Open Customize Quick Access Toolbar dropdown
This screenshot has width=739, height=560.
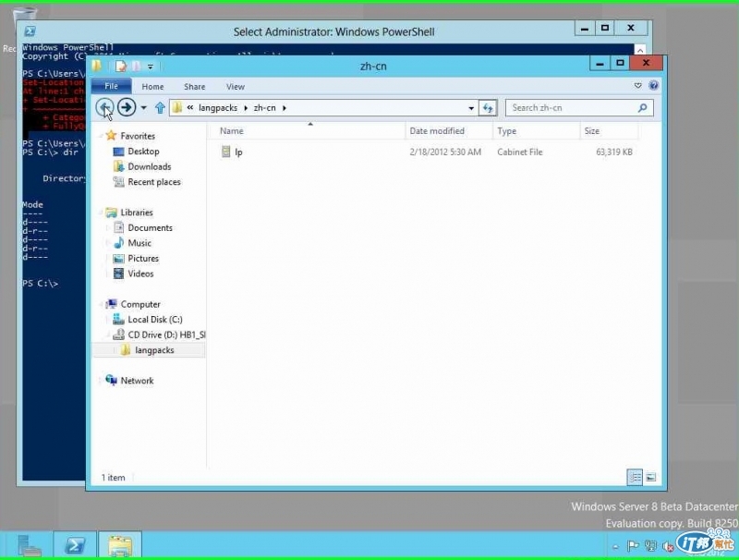pos(151,67)
